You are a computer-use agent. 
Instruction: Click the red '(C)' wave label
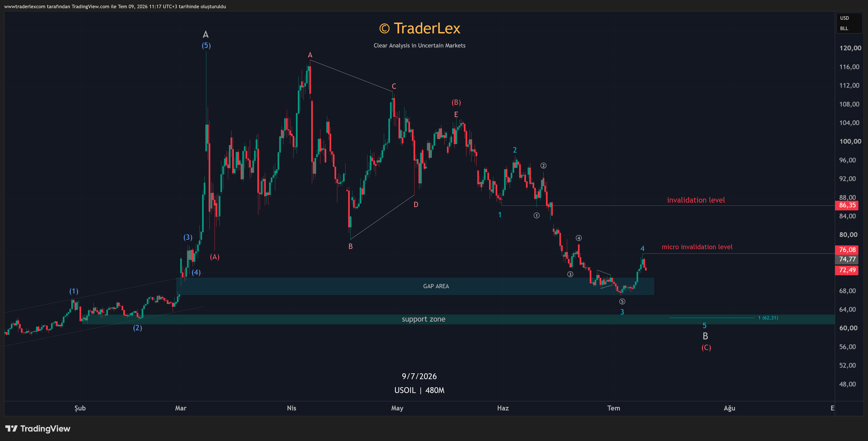point(706,347)
